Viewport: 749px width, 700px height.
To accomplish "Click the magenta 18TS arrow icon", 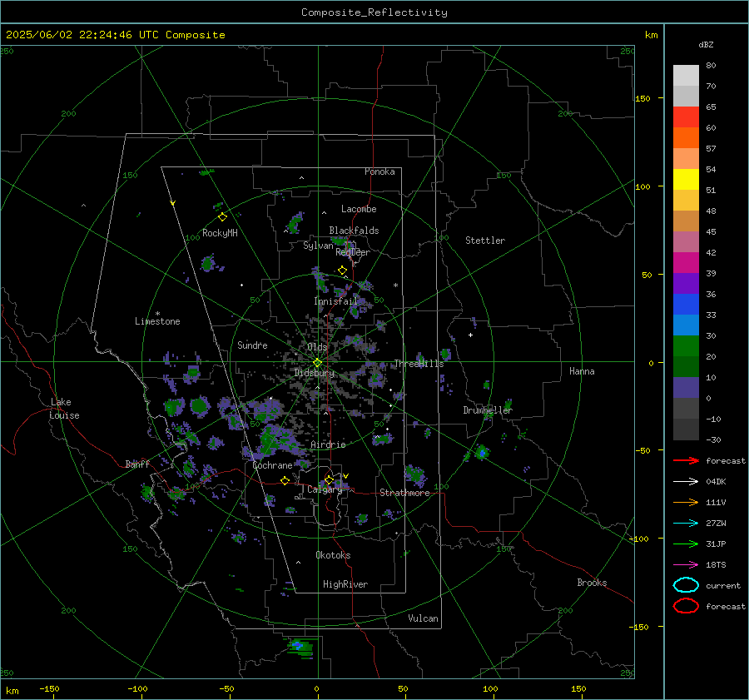I will pyautogui.click(x=686, y=565).
